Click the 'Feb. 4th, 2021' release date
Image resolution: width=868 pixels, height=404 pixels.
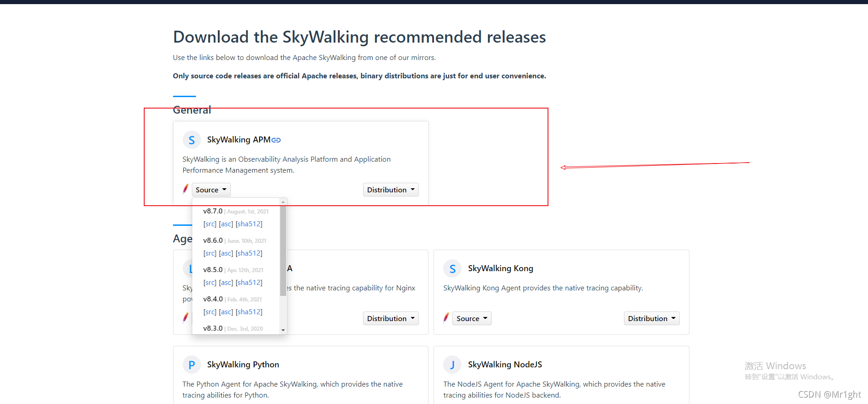tap(244, 300)
